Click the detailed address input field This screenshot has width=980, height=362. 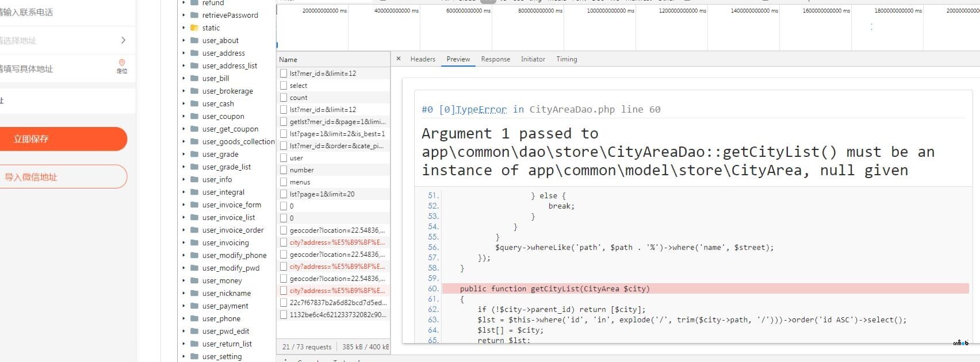coord(55,69)
